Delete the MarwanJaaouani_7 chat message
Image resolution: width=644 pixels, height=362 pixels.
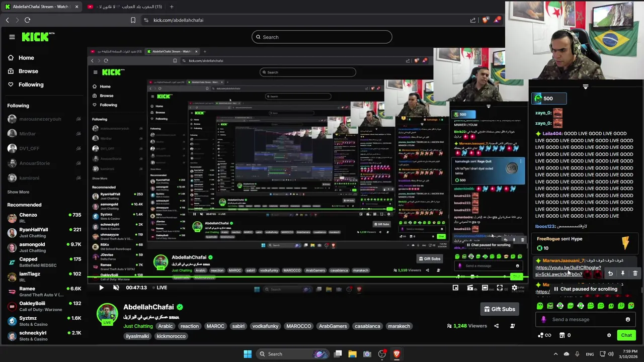click(x=635, y=274)
